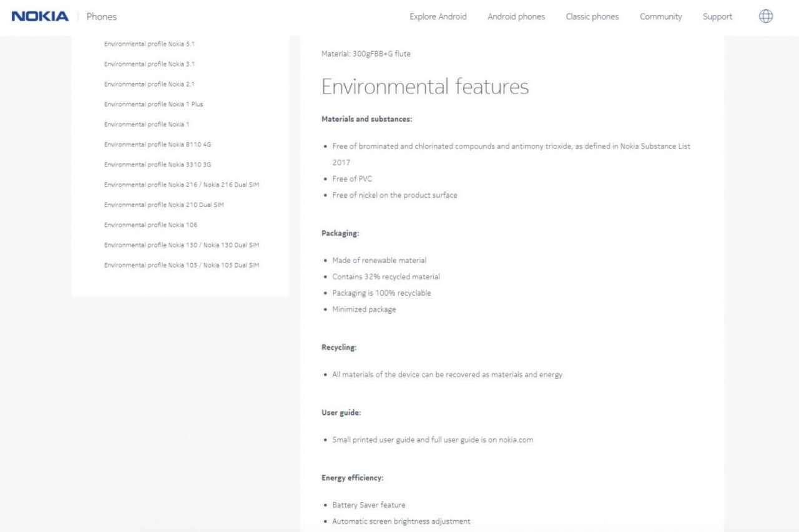This screenshot has height=532, width=799.
Task: Click the Nokia logo
Action: pos(40,16)
